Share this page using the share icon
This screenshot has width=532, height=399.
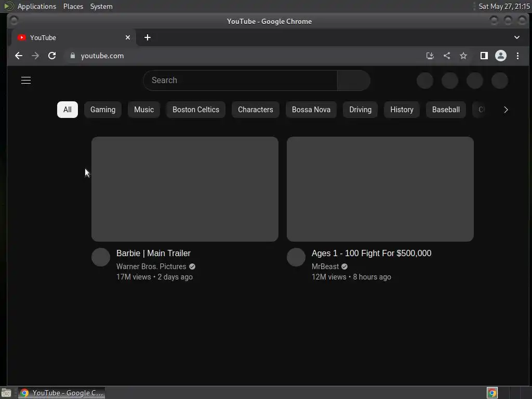(446, 56)
